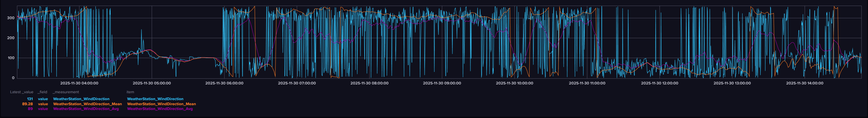Toggle WeatherStation_WindDirection series in _measurement column
Image resolution: width=868 pixels, height=118 pixels.
click(81, 99)
